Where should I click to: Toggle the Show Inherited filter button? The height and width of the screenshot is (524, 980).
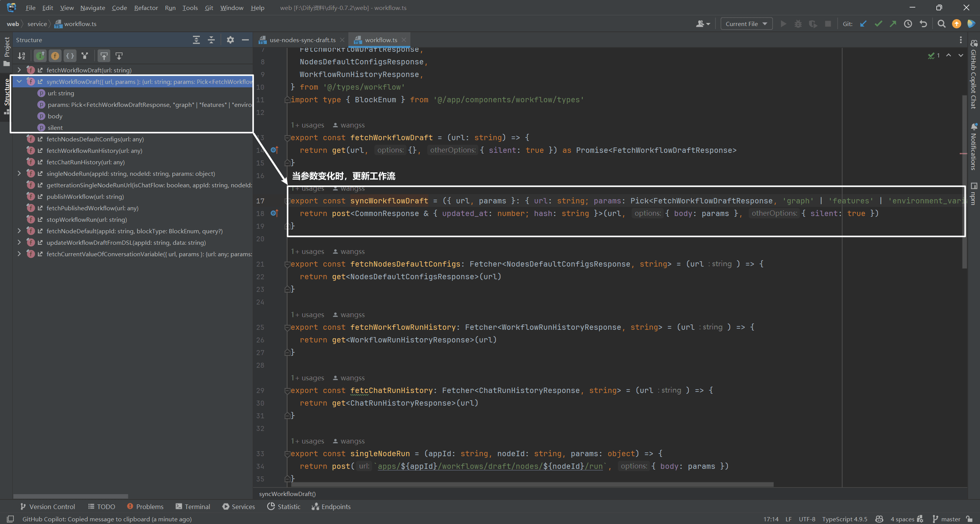coord(40,56)
